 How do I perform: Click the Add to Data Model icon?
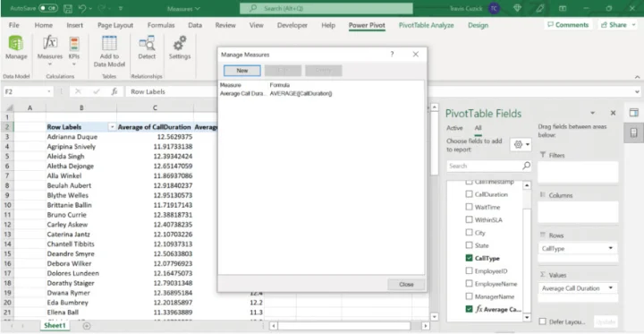(x=109, y=43)
